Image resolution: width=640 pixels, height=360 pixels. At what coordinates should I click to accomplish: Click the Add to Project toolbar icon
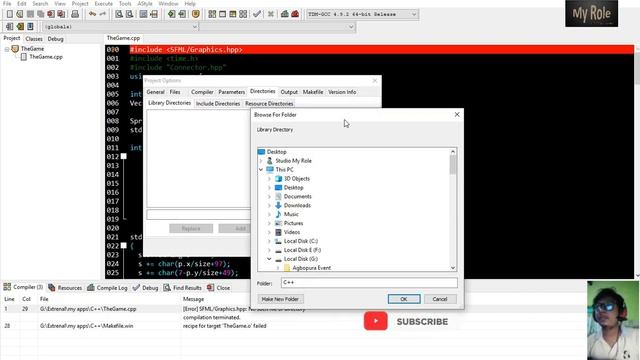click(x=171, y=14)
